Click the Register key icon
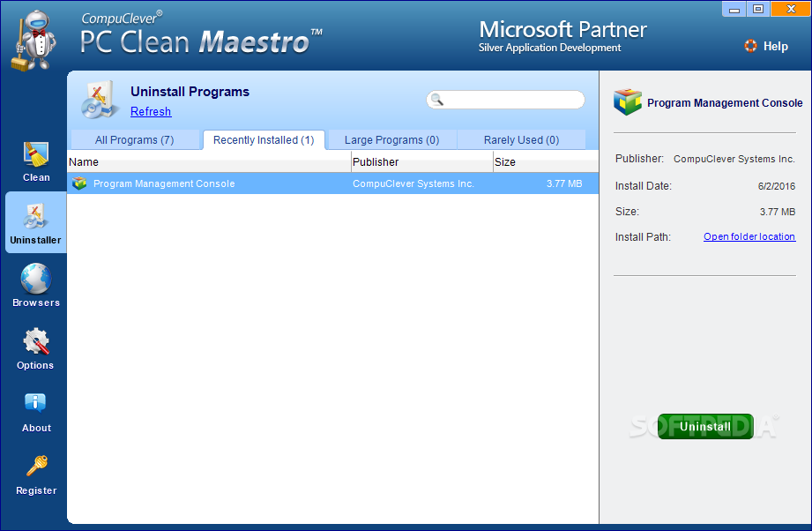The height and width of the screenshot is (531, 812). point(37,465)
